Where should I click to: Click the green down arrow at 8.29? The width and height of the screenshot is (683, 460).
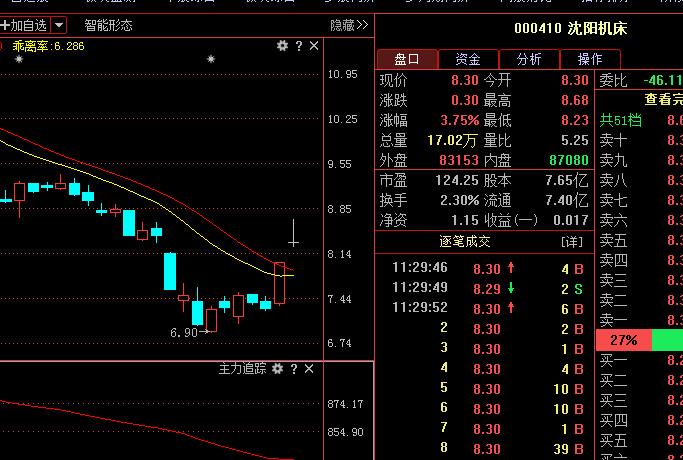coord(511,288)
